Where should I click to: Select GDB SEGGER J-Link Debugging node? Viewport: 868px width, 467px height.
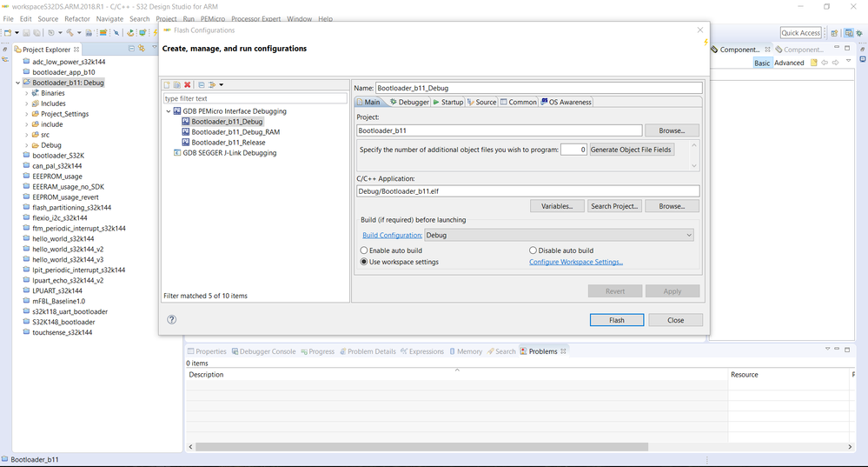pyautogui.click(x=229, y=153)
